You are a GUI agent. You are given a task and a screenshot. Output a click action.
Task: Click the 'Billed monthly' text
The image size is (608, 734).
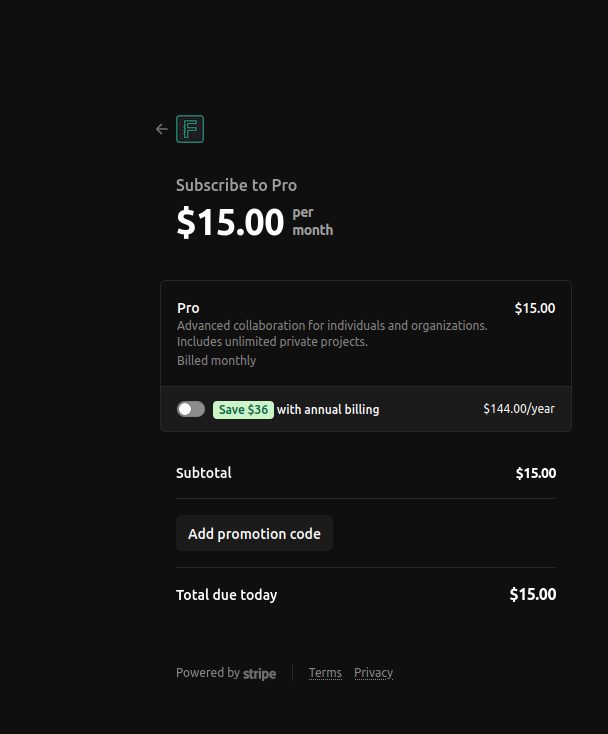[216, 360]
